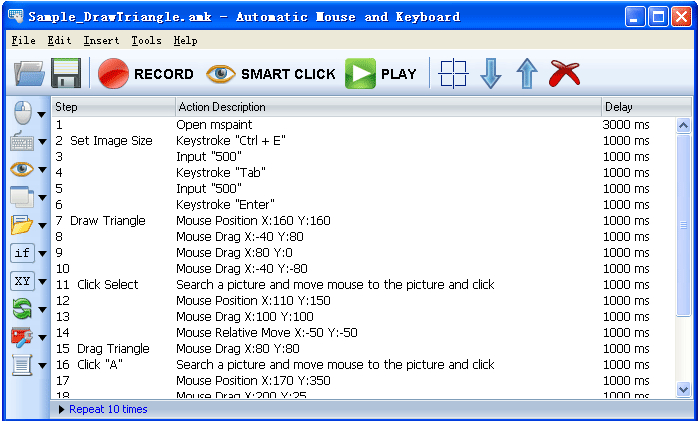Click the scrollbar down arrow
700x421 pixels.
tap(684, 389)
